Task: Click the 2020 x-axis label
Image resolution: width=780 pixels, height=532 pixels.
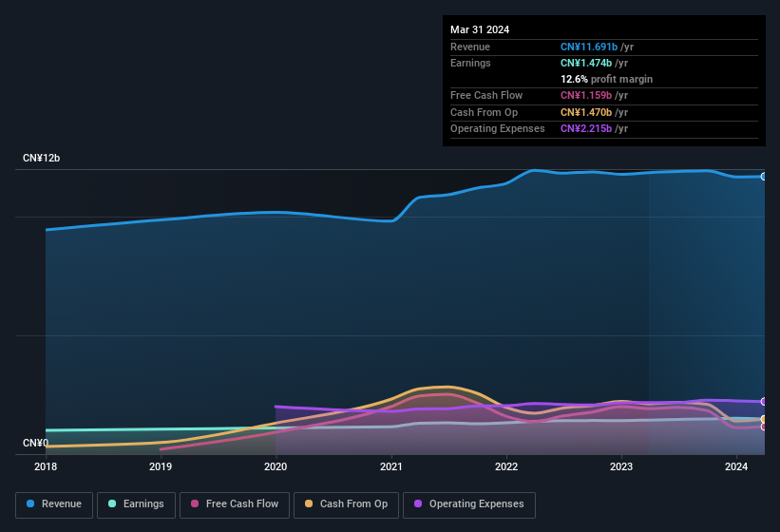Action: tap(276, 466)
